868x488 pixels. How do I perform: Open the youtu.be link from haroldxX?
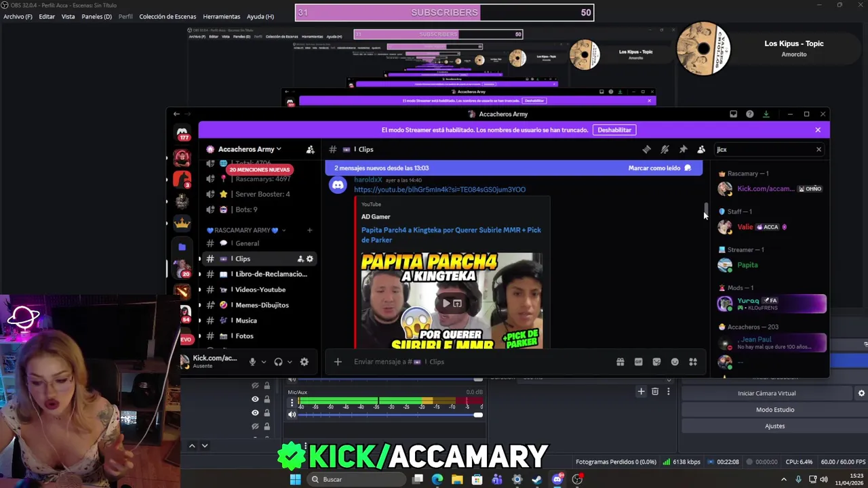[439, 190]
